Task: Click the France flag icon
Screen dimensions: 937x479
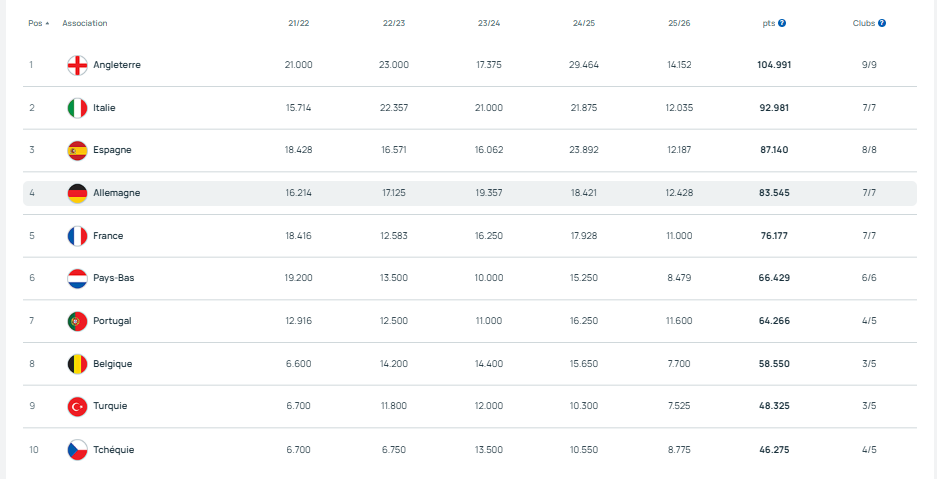Action: pos(77,236)
